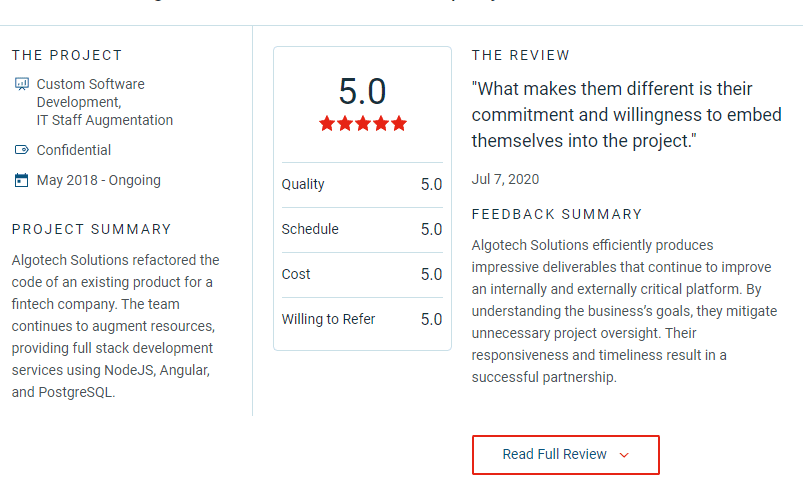Click the review quote headline
This screenshot has width=803, height=481.
tap(627, 115)
